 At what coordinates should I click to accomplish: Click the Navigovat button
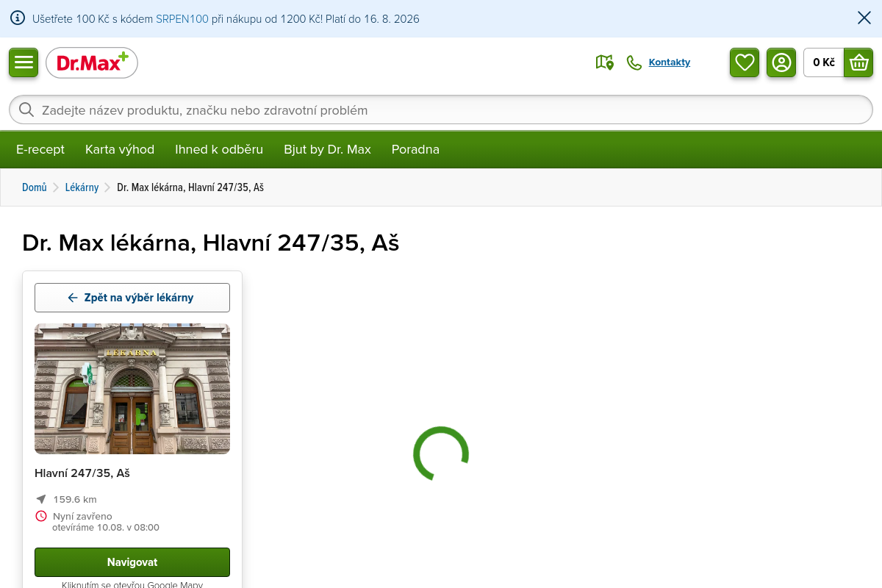[x=132, y=562]
